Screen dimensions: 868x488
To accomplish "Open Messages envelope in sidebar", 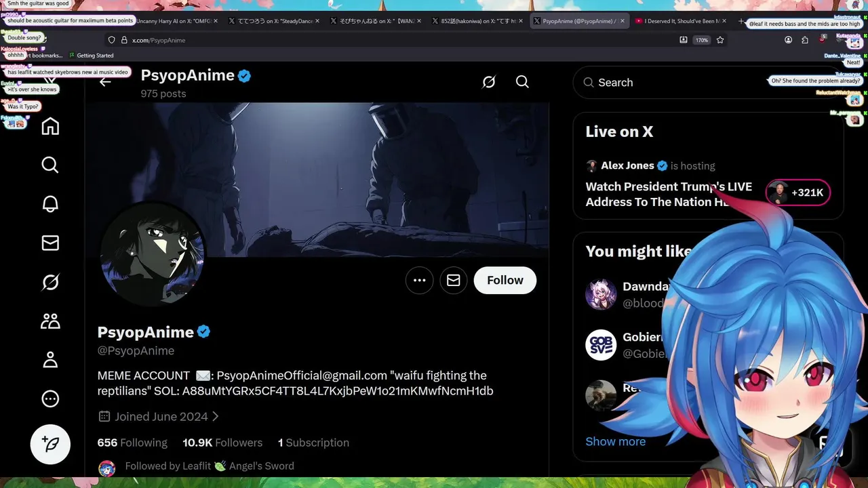I will (x=50, y=243).
